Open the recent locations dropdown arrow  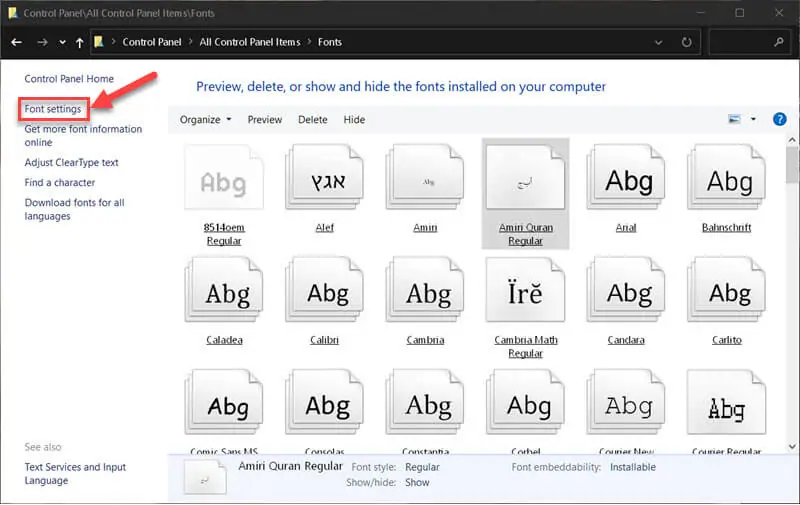click(62, 42)
